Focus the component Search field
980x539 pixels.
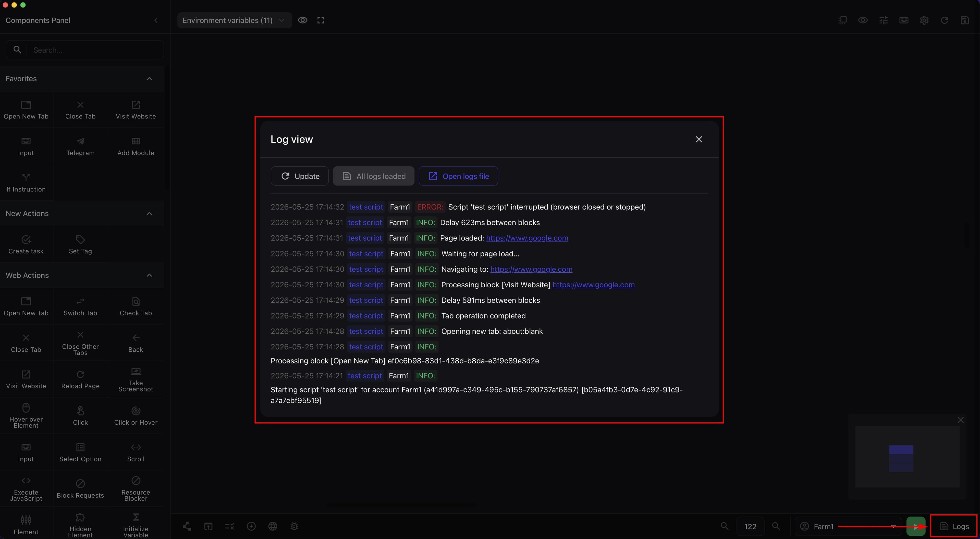[84, 50]
